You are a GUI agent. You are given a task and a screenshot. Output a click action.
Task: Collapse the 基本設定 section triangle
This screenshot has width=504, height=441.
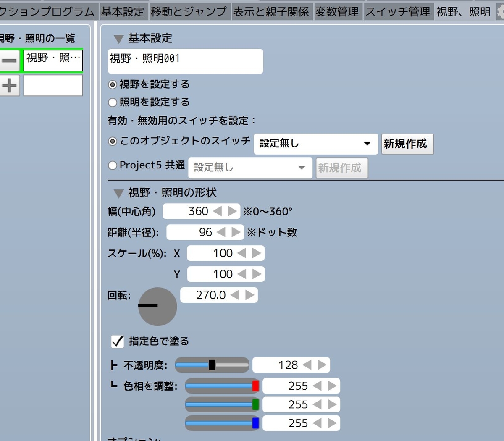(118, 39)
